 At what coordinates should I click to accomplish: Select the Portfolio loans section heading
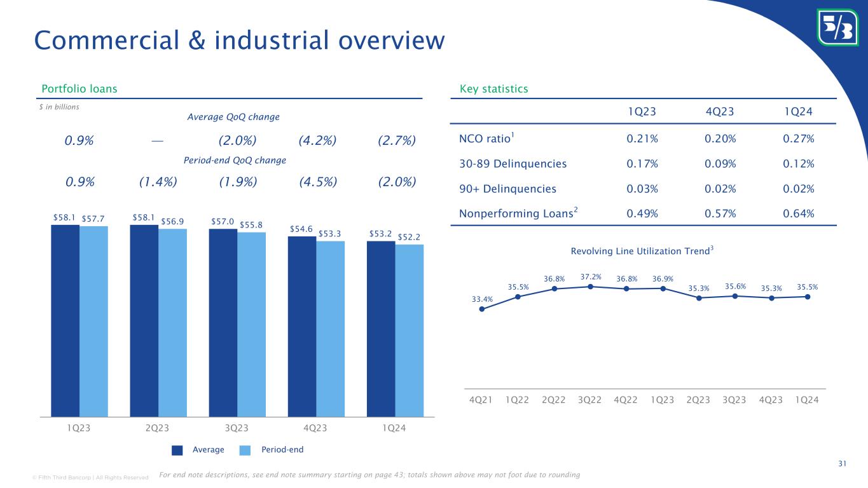pyautogui.click(x=79, y=89)
